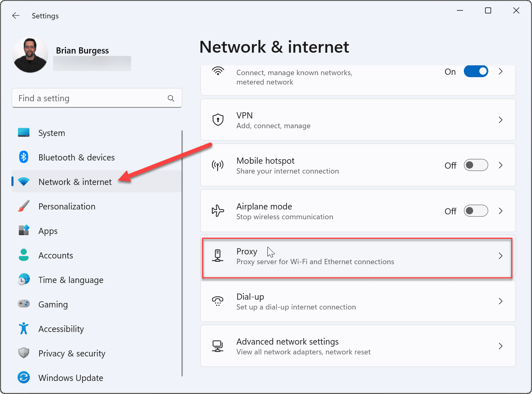The image size is (532, 394).
Task: Open Accessibility settings
Action: pyautogui.click(x=96, y=329)
